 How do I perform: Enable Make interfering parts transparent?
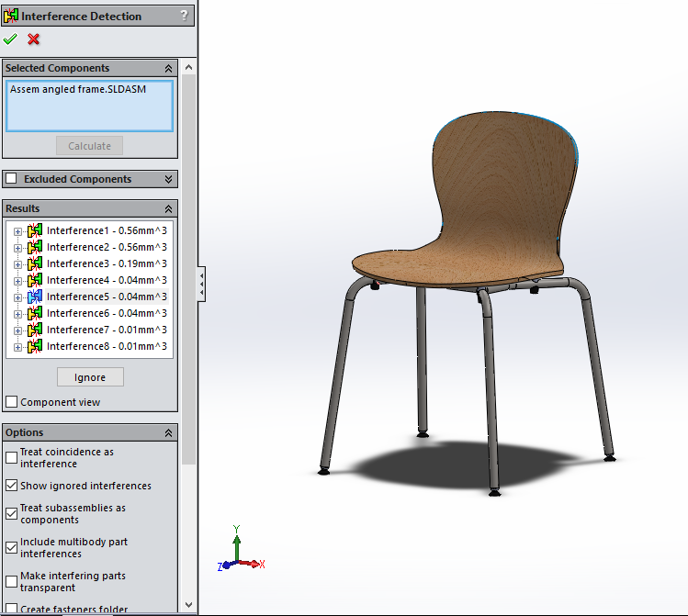[x=12, y=581]
